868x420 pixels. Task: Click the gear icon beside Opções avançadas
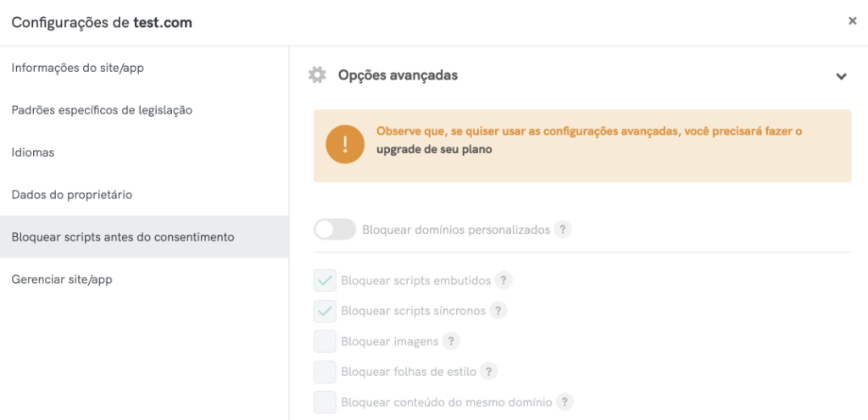[317, 75]
